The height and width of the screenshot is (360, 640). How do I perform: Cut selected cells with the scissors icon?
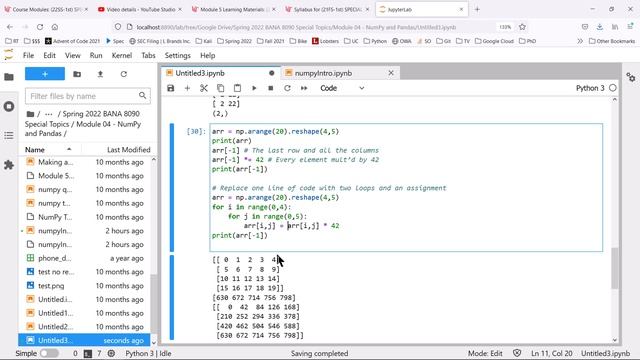coord(204,88)
